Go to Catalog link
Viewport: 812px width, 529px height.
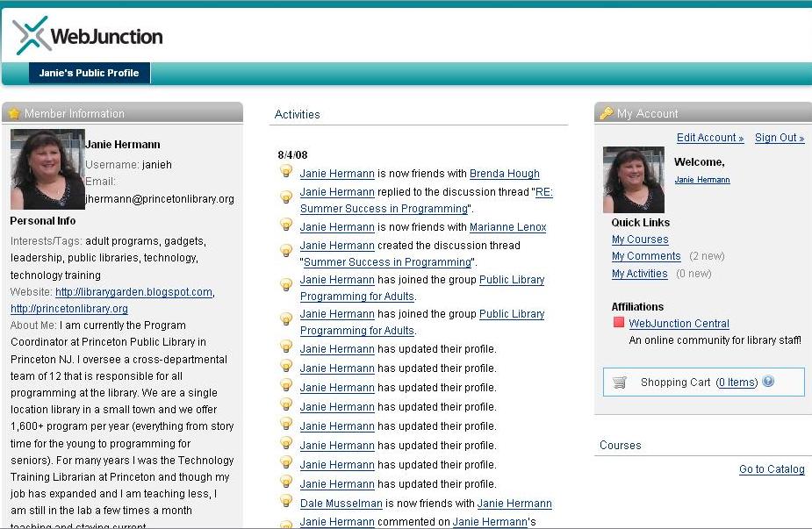coord(772,469)
